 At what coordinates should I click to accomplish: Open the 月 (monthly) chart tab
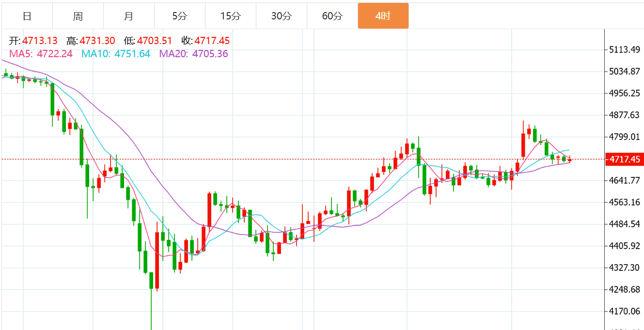pos(129,16)
